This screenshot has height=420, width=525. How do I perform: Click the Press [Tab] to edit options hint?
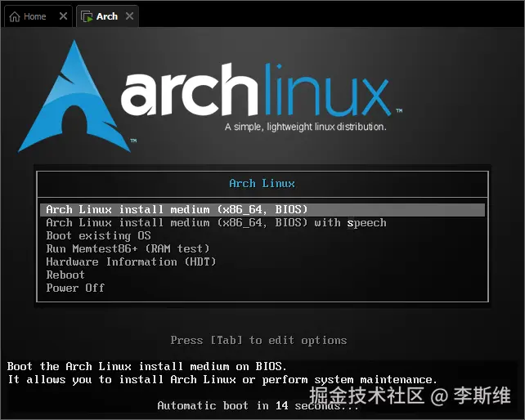coord(258,341)
